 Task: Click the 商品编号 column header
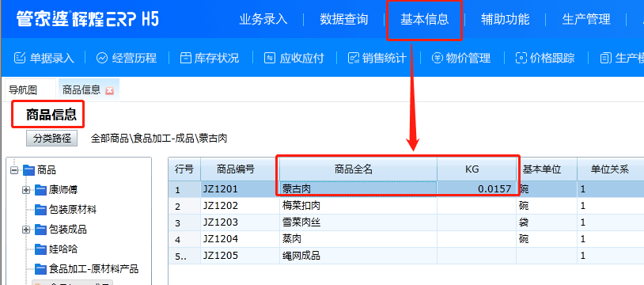coord(240,169)
